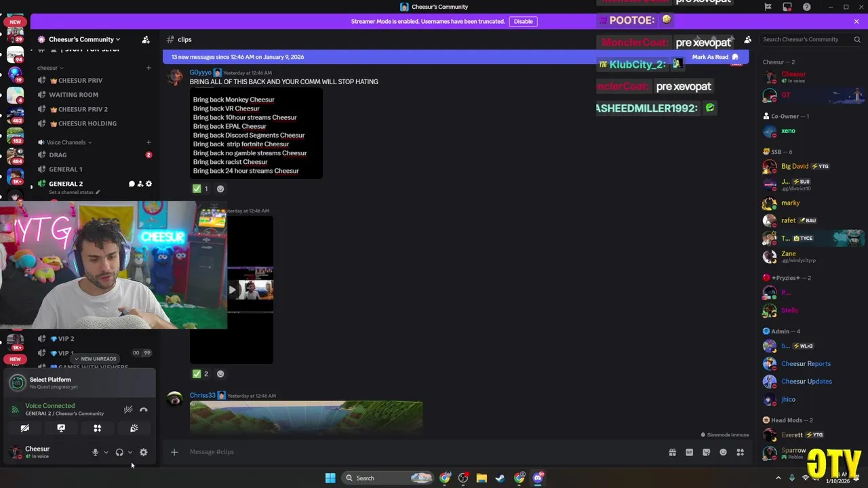Open G0yyyo's user profile name

pyautogui.click(x=201, y=73)
